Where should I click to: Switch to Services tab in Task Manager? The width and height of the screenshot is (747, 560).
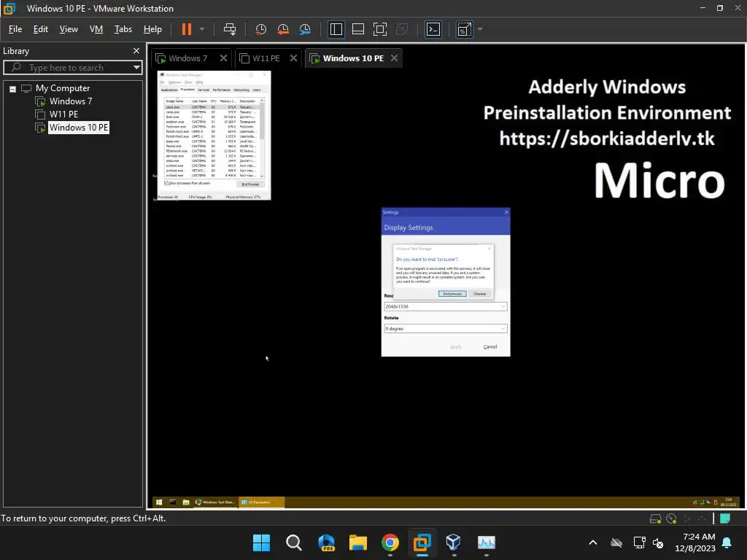[204, 90]
